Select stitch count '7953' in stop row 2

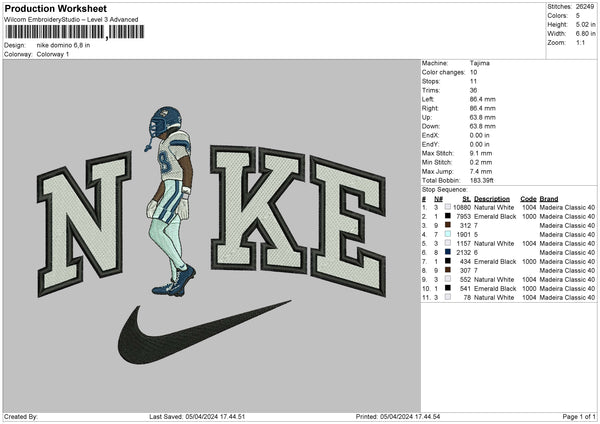(x=463, y=217)
